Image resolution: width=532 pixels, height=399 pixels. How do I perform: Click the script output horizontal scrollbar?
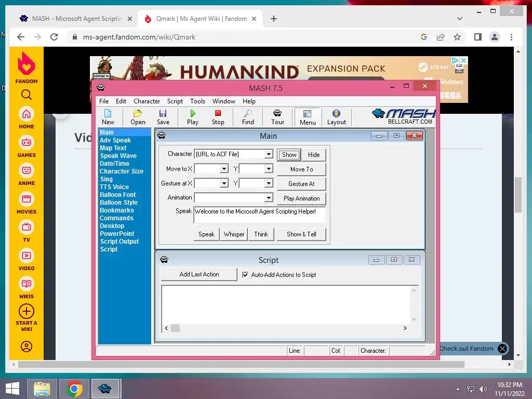[285, 328]
